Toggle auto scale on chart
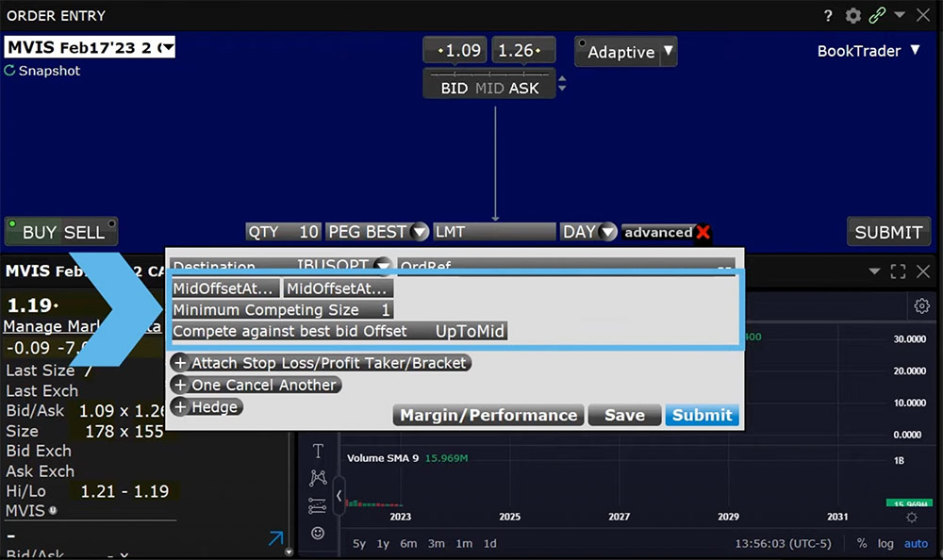 pyautogui.click(x=916, y=543)
